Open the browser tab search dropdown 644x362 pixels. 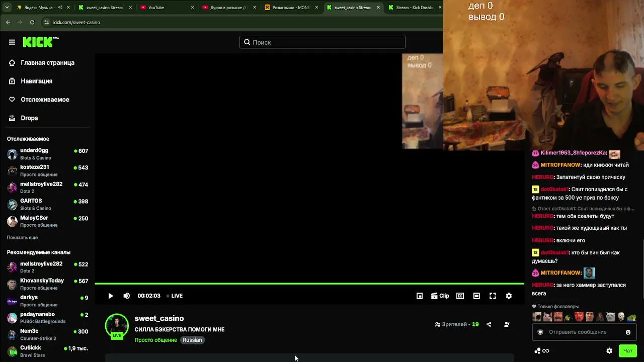pos(7,8)
